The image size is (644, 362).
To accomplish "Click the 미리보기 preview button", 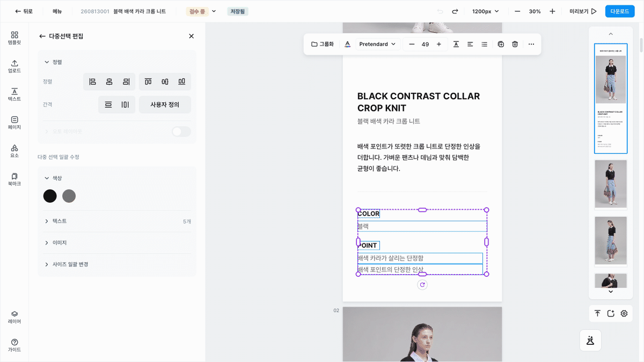I will coord(583,11).
